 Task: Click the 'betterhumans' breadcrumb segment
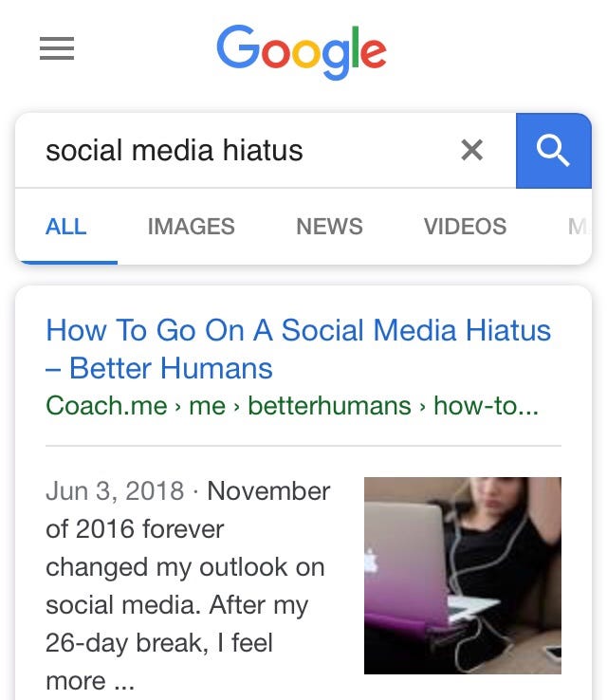pyautogui.click(x=329, y=406)
